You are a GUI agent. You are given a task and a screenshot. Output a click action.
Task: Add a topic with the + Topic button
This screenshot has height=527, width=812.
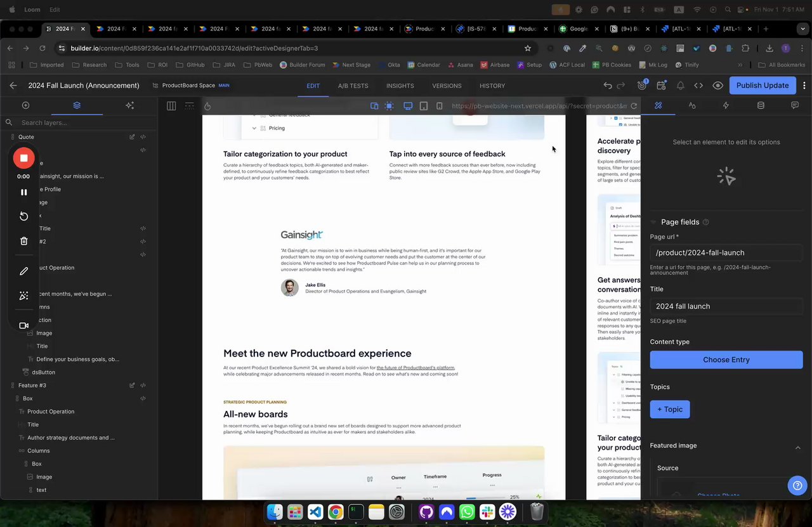[670, 409]
